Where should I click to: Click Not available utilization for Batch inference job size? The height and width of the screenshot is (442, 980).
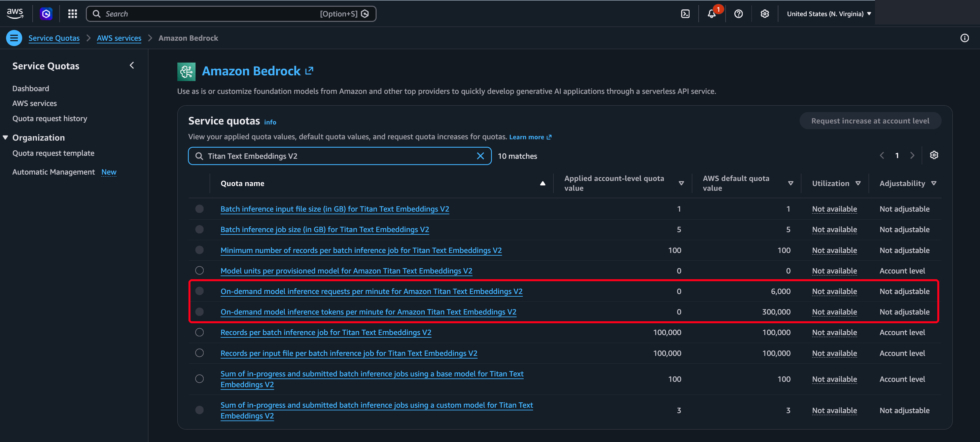pos(834,229)
